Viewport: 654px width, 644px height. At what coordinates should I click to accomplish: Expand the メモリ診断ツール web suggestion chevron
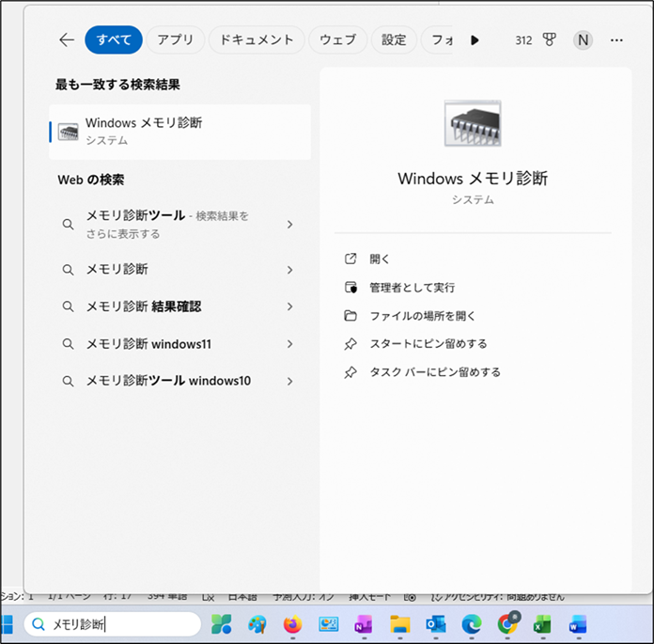[x=289, y=225]
